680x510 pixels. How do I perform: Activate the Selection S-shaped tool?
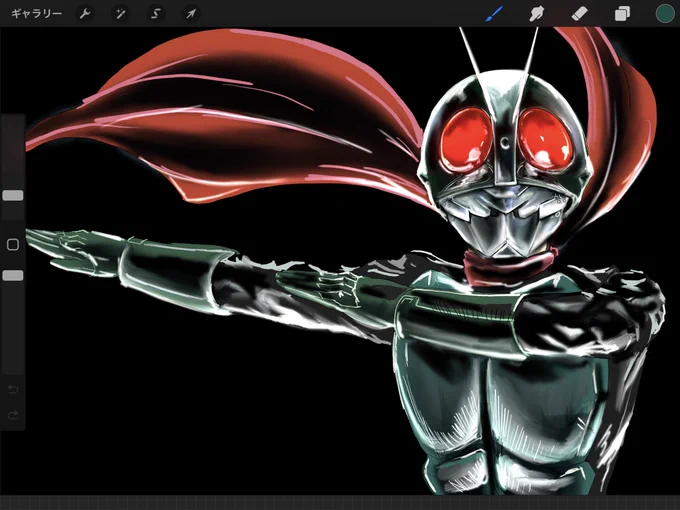point(155,14)
